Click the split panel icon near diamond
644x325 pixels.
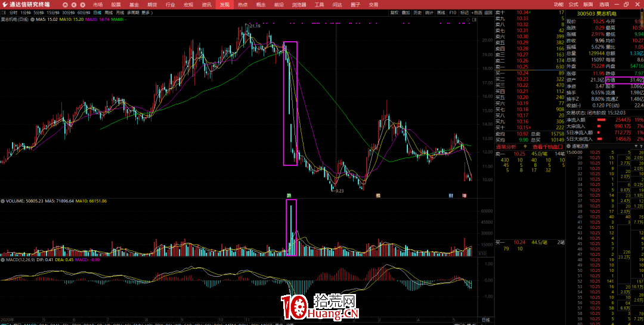pos(473,19)
